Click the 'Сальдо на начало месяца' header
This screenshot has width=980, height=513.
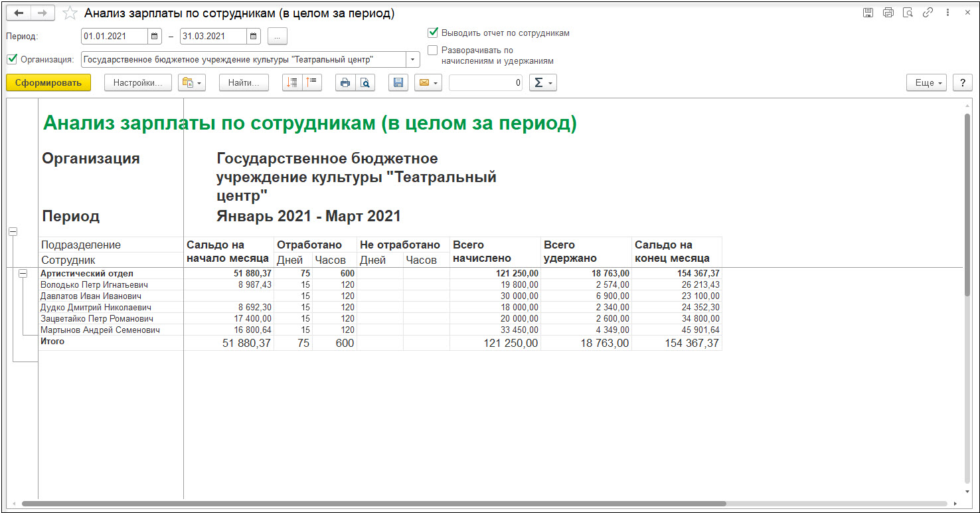[x=228, y=252]
